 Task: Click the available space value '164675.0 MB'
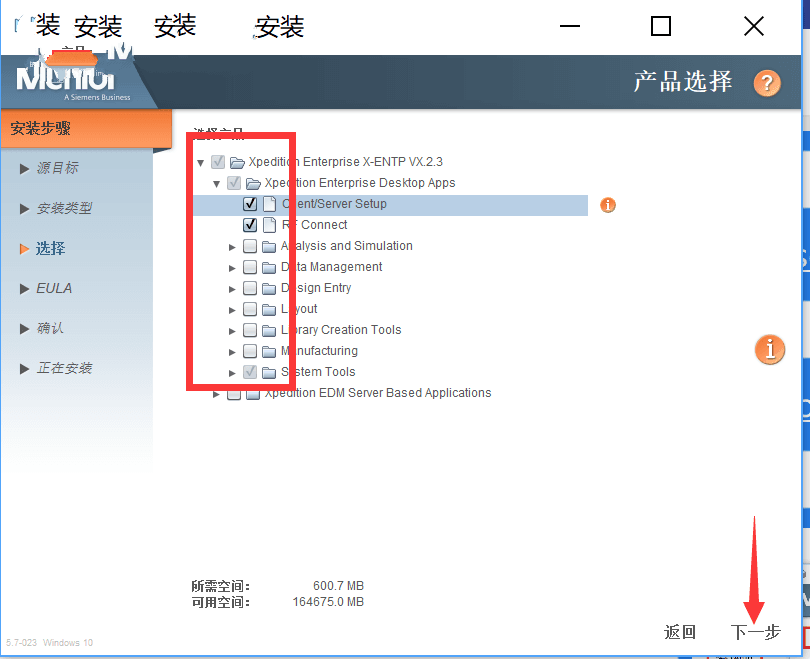328,602
